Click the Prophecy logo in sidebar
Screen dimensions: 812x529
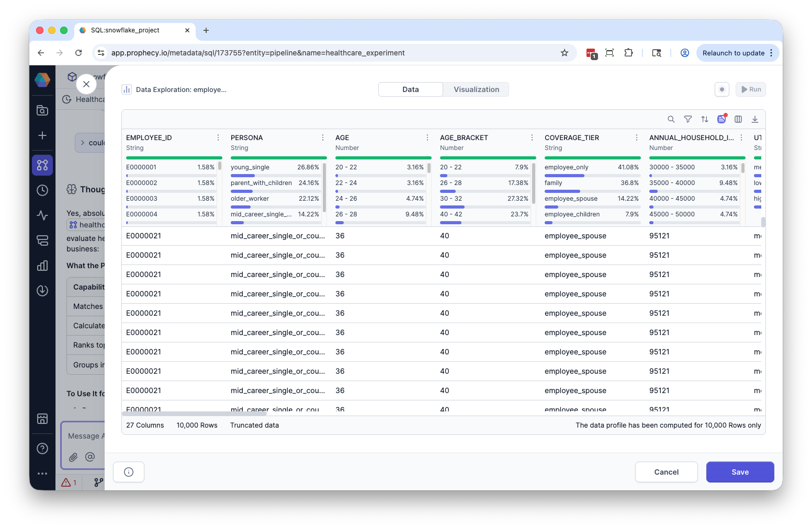point(42,80)
